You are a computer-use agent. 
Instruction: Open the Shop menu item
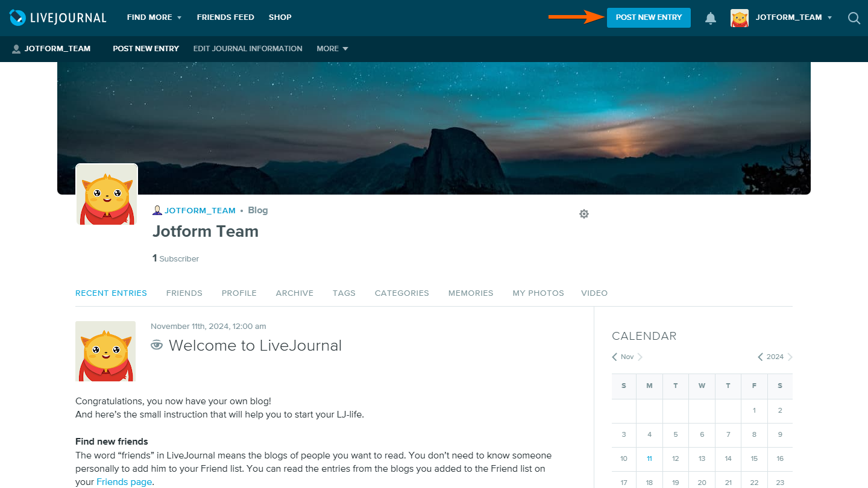click(280, 17)
